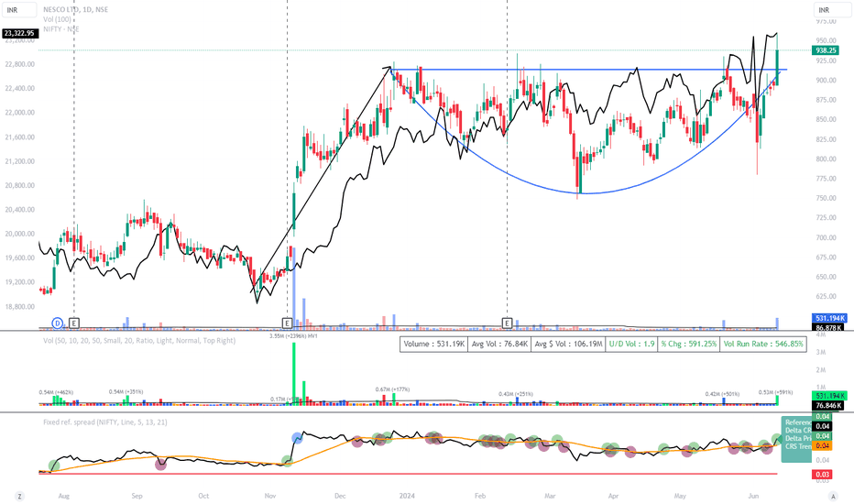
Task: Click the 0.54M (+351%) volume label
Action: [x=126, y=392]
